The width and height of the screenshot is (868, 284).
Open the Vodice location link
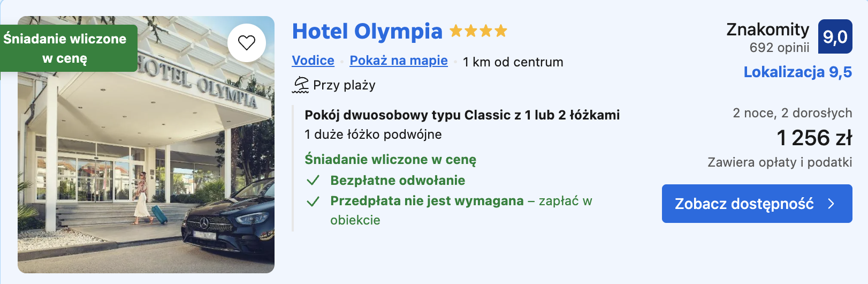click(313, 61)
